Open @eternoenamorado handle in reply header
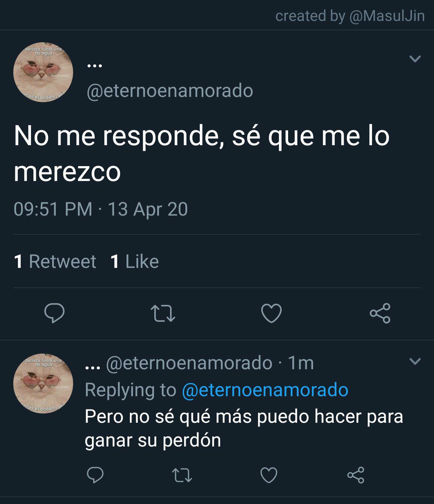Screen dimensions: 434x504 point(189,363)
